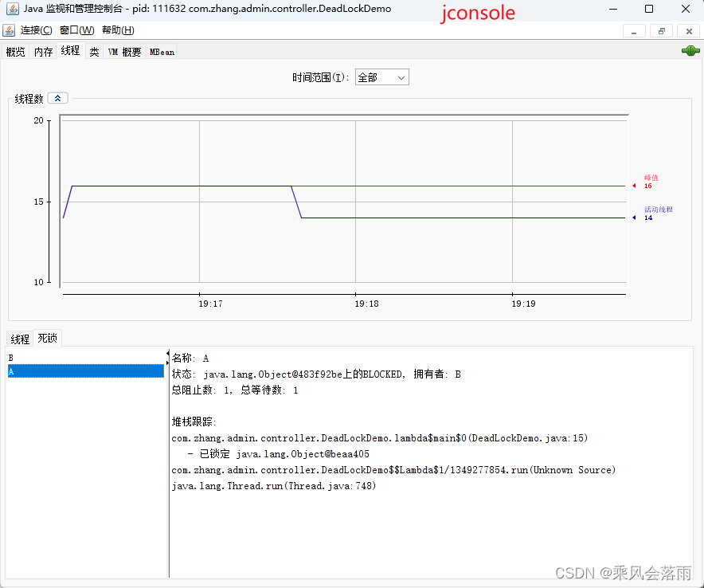Switch to the 内存 tab
The image size is (704, 588).
44,52
